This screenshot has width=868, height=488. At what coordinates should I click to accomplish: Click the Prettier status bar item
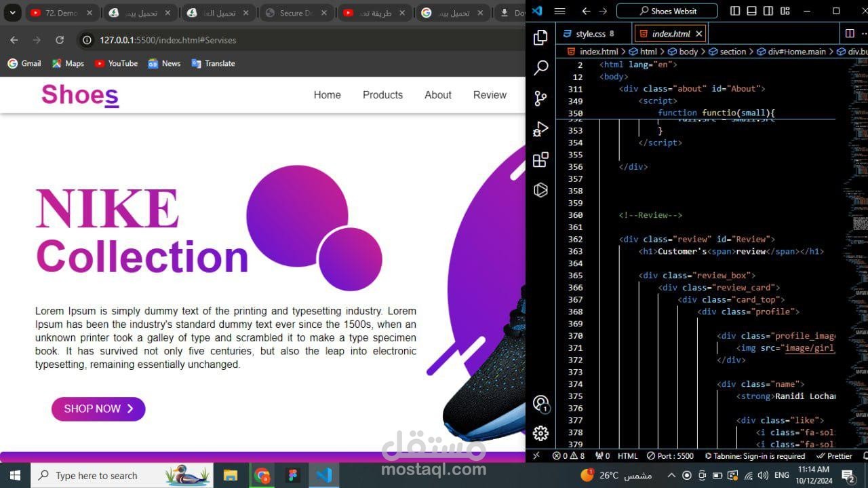(x=834, y=456)
